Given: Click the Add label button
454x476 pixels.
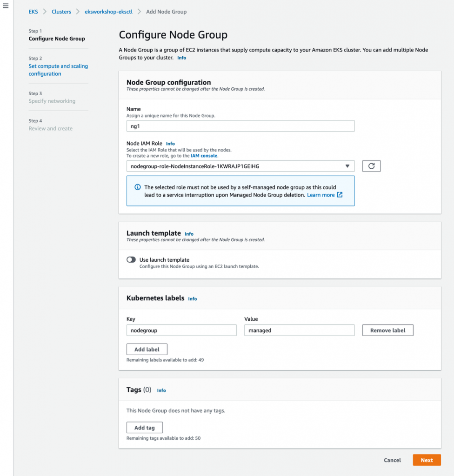Looking at the screenshot, I should tap(147, 350).
